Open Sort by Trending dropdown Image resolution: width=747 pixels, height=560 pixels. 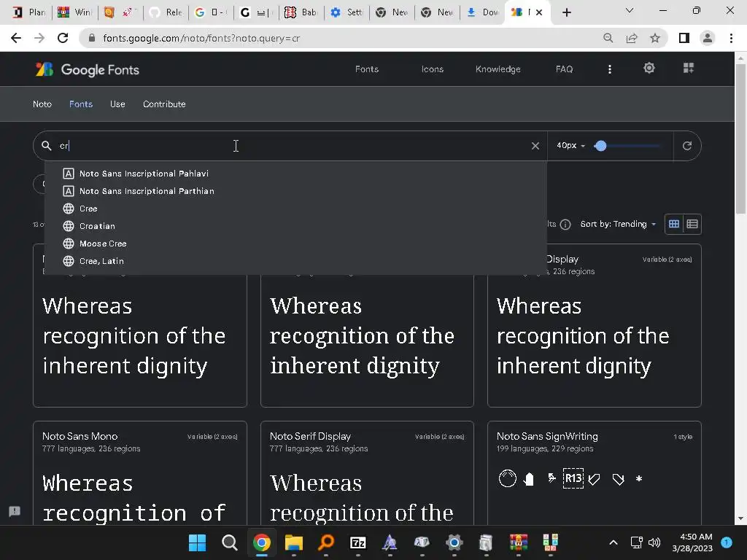(x=618, y=224)
